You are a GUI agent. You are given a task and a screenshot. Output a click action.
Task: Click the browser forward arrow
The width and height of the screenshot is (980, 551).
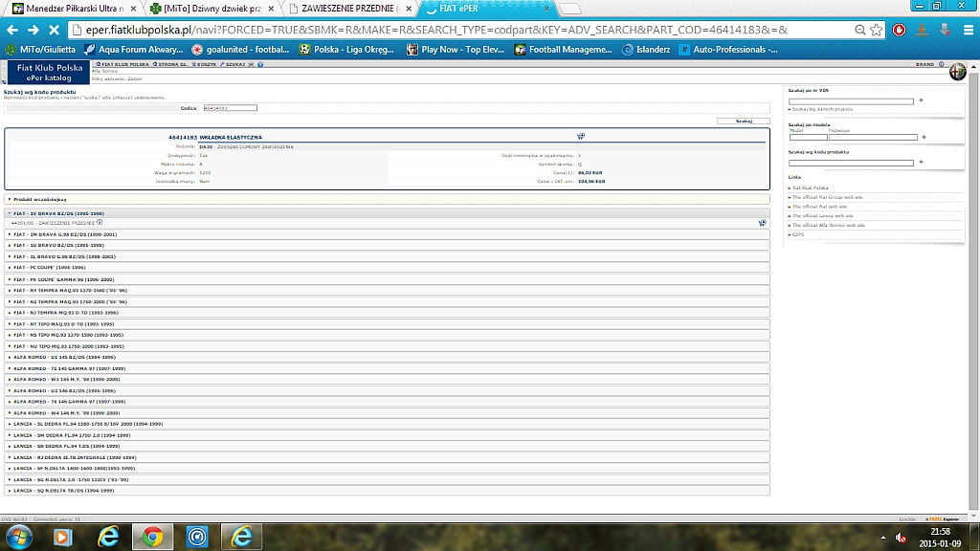(33, 30)
